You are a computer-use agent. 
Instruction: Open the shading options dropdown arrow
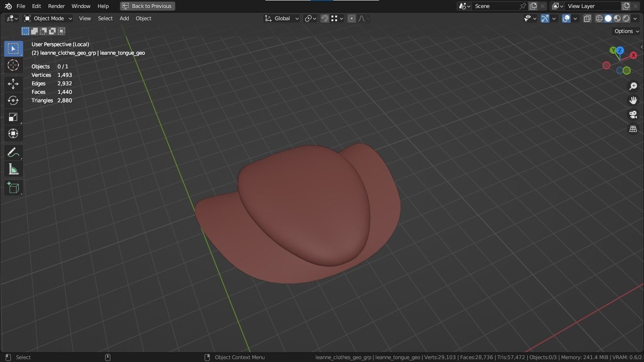pos(635,18)
